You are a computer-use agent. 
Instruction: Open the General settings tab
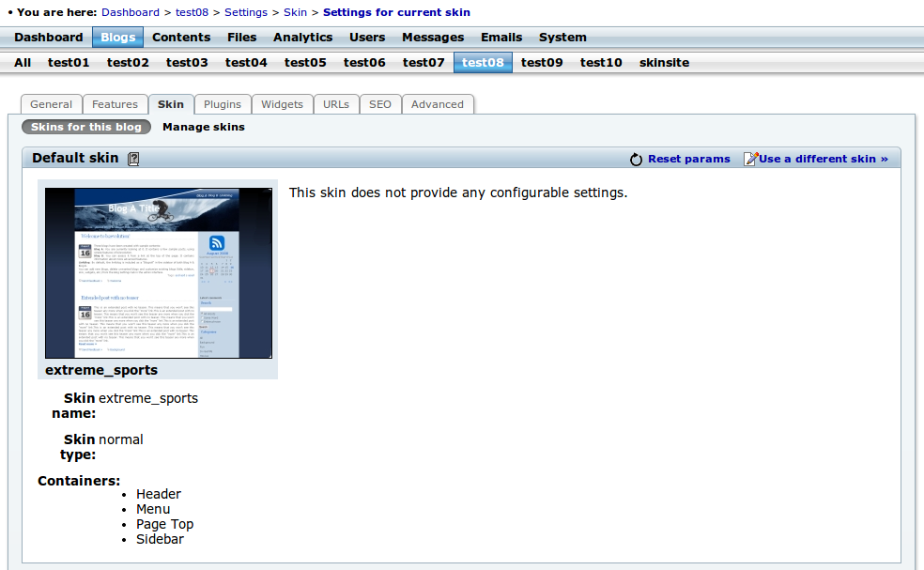(x=52, y=104)
